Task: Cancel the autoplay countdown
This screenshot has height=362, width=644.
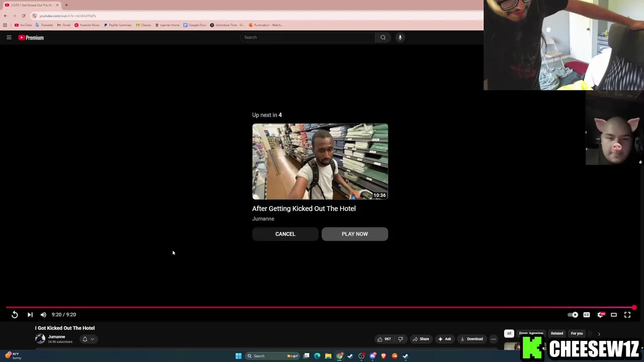Action: tap(285, 234)
